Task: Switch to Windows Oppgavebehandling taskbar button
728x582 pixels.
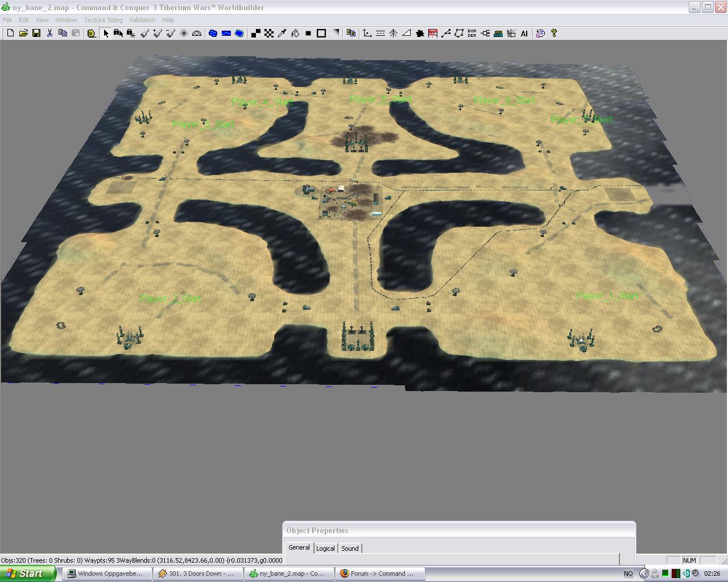Action: point(107,573)
